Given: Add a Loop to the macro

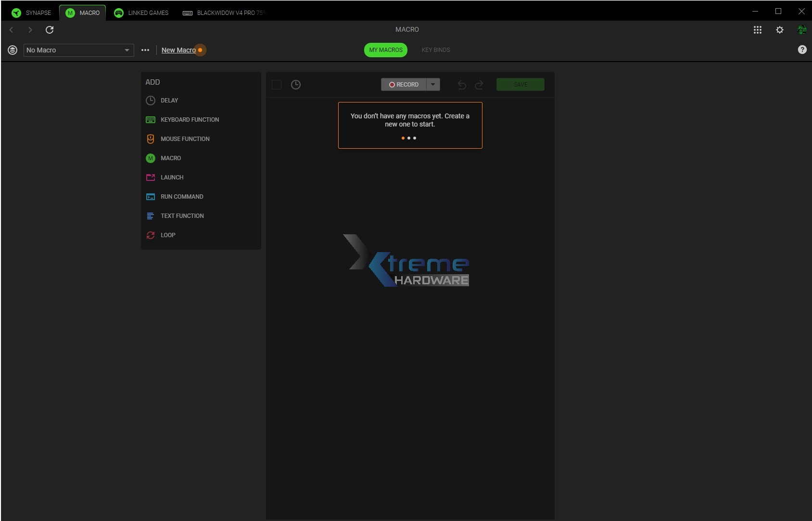Looking at the screenshot, I should click(x=167, y=235).
